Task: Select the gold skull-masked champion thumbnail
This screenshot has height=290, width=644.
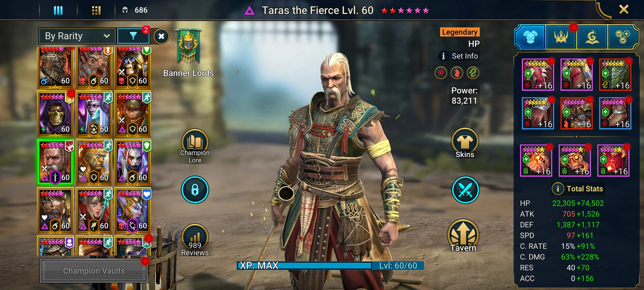Action: pos(55,113)
